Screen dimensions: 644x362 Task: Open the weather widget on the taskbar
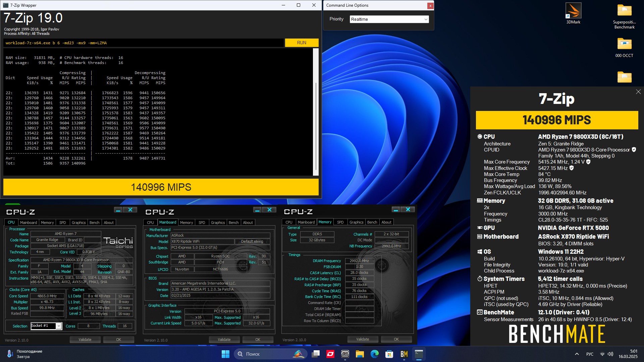click(24, 354)
